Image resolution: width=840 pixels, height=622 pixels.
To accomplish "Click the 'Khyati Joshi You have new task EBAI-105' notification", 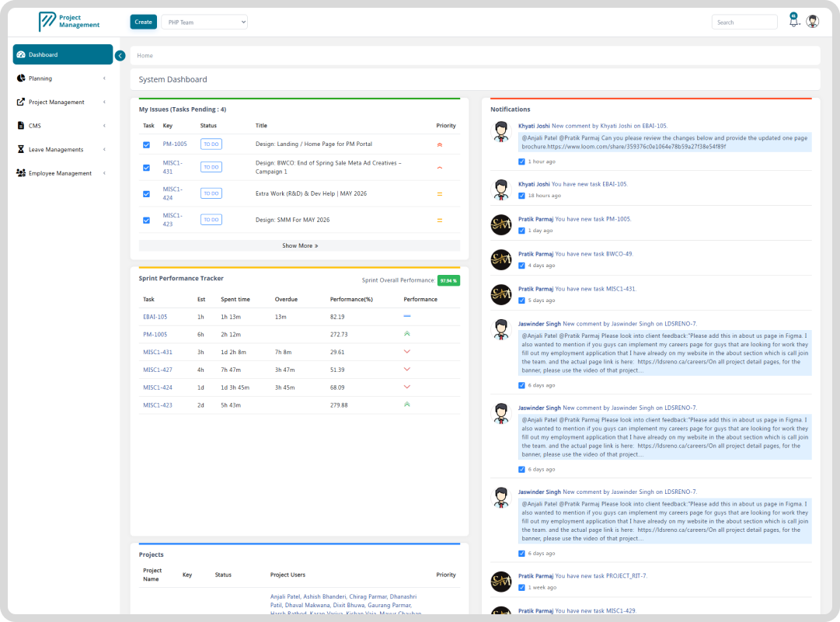I will point(573,184).
